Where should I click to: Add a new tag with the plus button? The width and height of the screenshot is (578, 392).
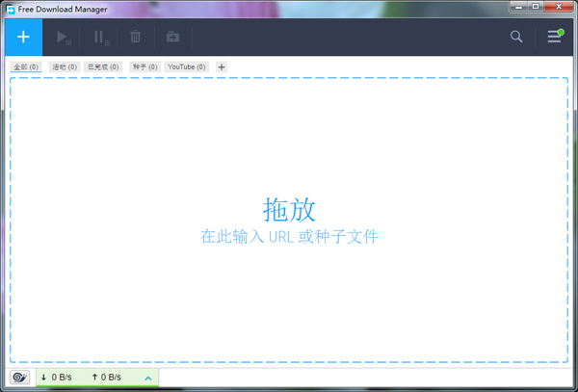point(222,67)
